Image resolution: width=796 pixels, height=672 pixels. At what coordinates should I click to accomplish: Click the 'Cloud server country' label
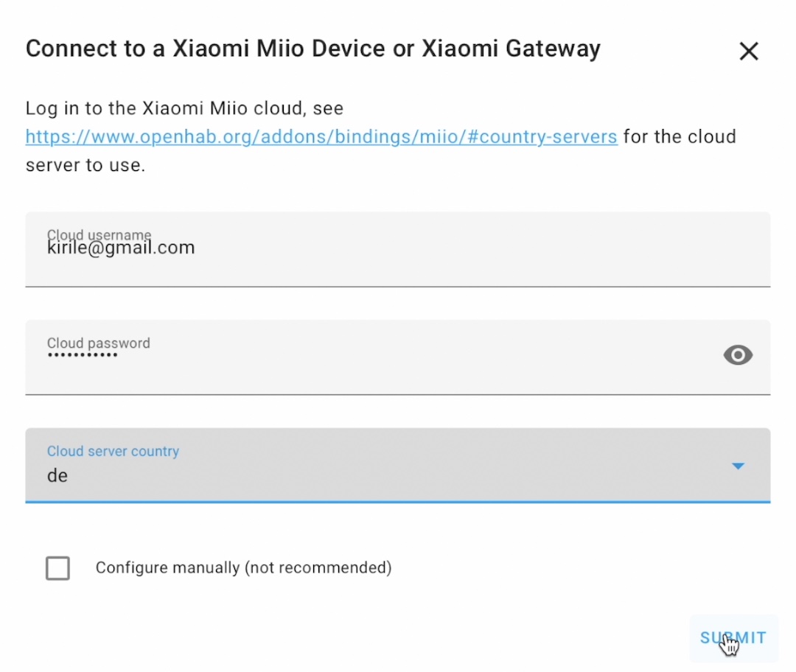[114, 451]
